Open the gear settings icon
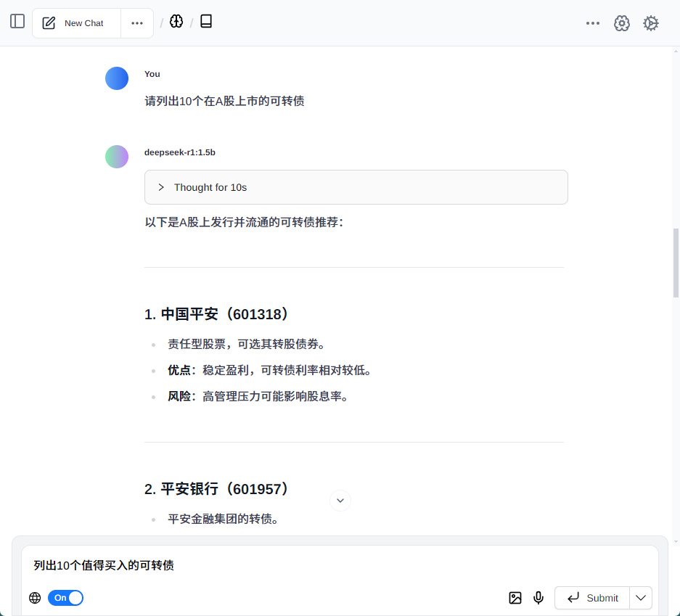The height and width of the screenshot is (616, 680). coord(650,23)
